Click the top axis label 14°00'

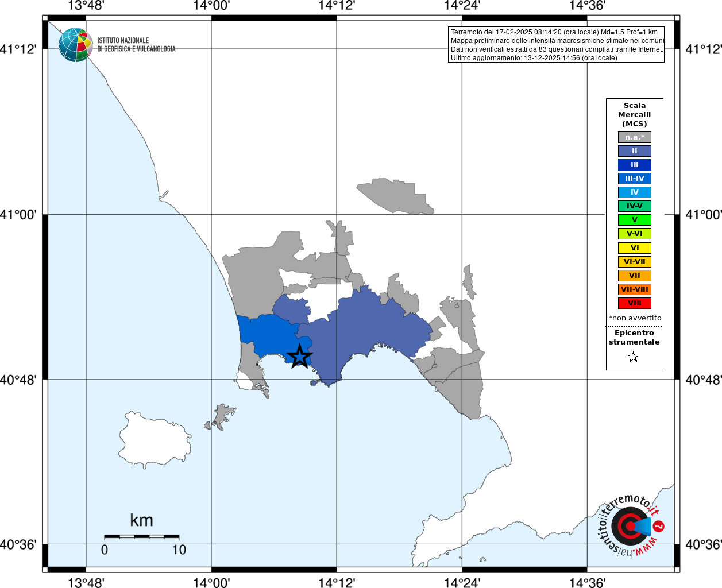point(211,6)
